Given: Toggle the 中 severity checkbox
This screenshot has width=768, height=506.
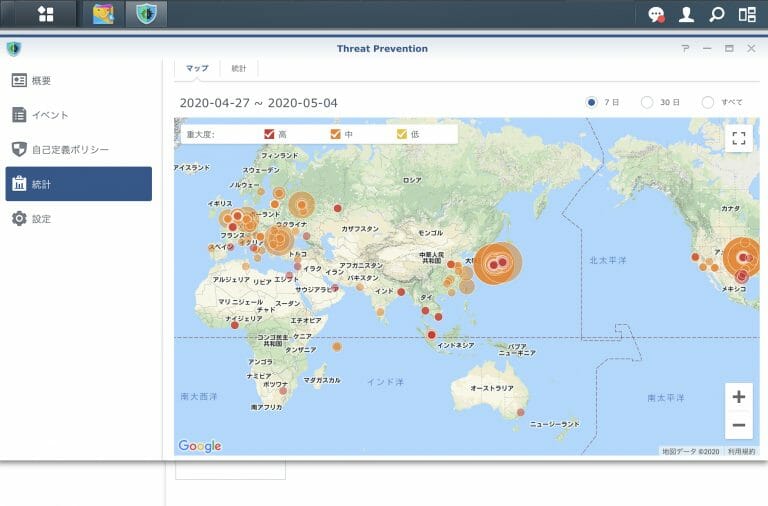Looking at the screenshot, I should 336,134.
